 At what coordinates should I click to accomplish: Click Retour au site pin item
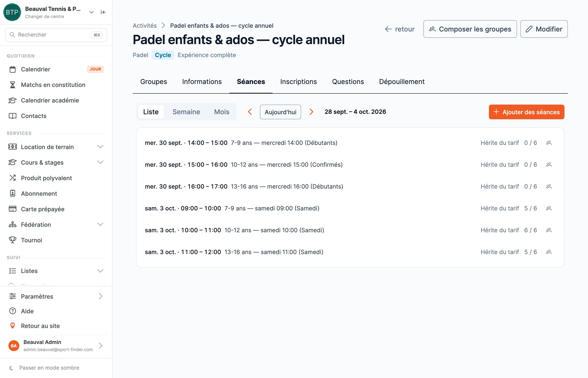(x=56, y=326)
